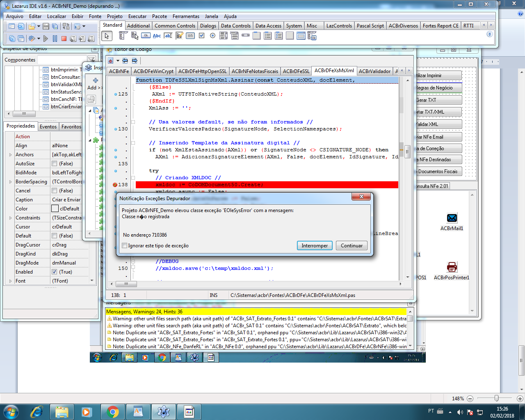Open Internet Explorer from Windows taskbar
Image resolution: width=525 pixels, height=420 pixels.
[37, 412]
